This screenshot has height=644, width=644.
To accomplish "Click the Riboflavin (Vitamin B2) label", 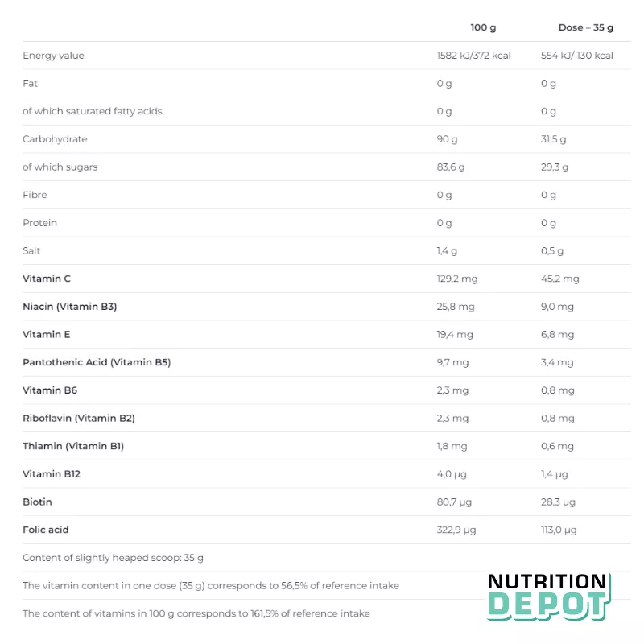I will click(79, 418).
